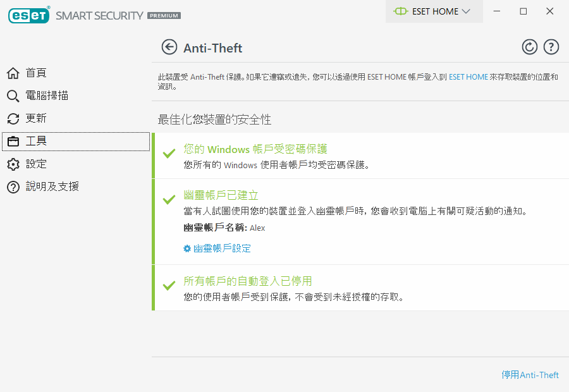Open the 幽靈帳戶設定 link
This screenshot has width=569, height=392.
pyautogui.click(x=222, y=248)
